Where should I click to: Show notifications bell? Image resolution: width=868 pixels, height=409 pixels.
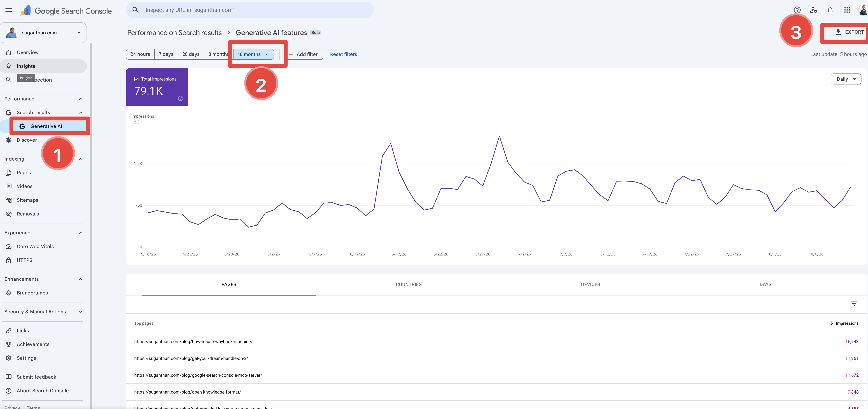[830, 10]
